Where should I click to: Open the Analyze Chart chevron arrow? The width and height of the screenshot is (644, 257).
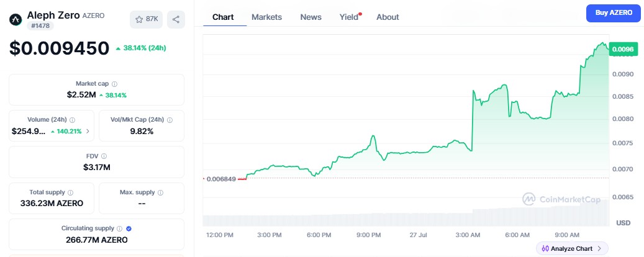599,248
